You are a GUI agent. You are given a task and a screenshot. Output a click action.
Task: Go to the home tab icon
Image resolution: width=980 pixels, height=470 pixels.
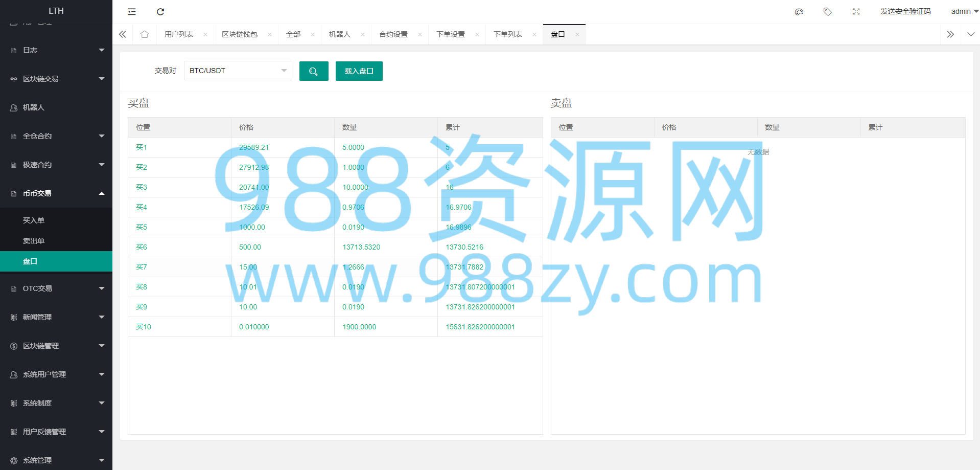tap(145, 34)
